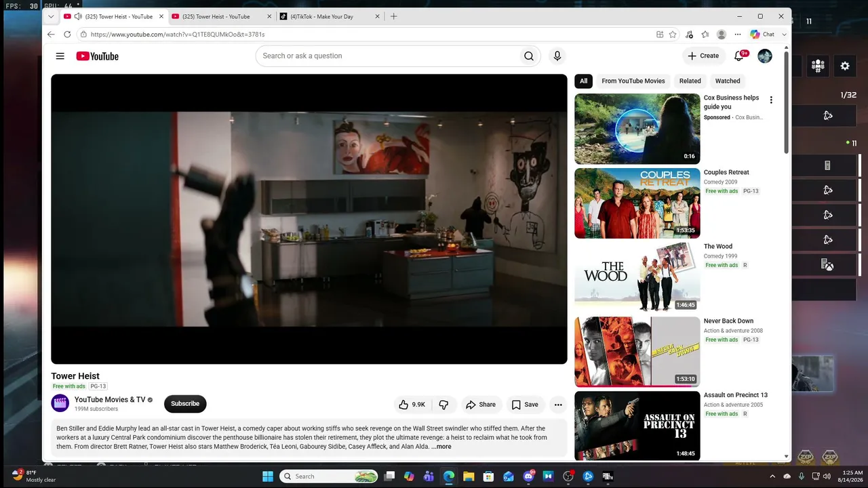Image resolution: width=868 pixels, height=488 pixels.
Task: Open the volume control in system tray
Action: 828,476
